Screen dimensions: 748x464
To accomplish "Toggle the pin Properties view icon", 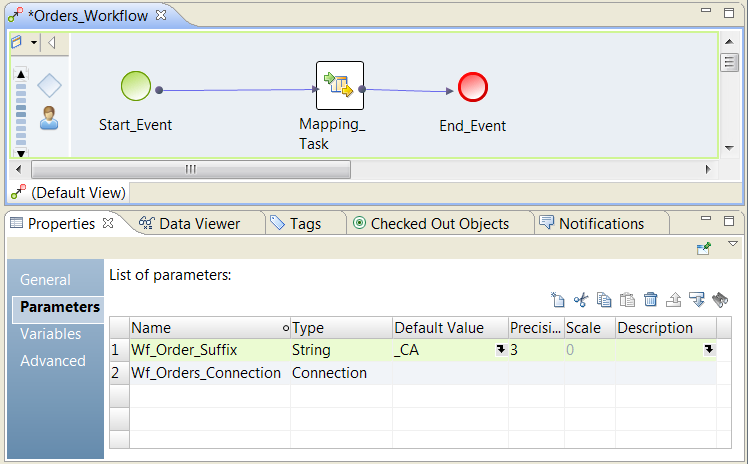I will [704, 247].
